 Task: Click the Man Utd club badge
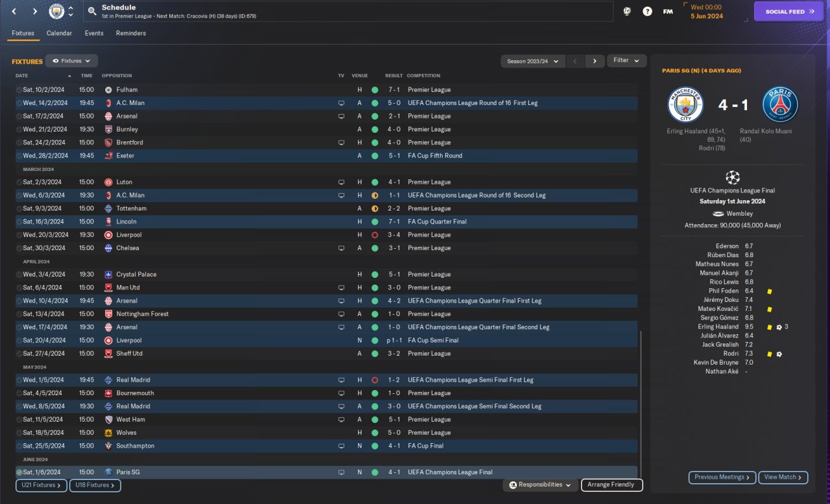click(x=108, y=288)
